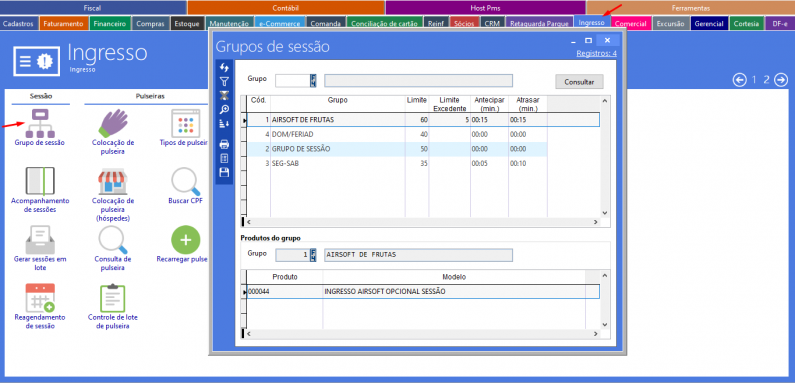Screen dimensions: 795x383
Task: Switch to Conciliação de cartão tab
Action: point(384,23)
